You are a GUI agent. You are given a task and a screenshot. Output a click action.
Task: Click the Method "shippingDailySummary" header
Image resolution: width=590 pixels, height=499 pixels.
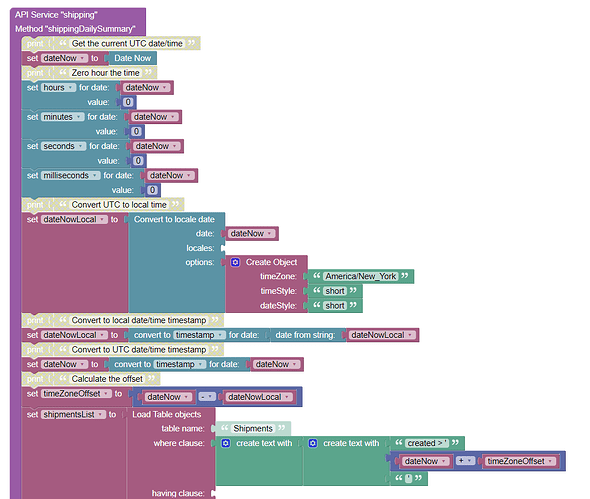[x=75, y=29]
